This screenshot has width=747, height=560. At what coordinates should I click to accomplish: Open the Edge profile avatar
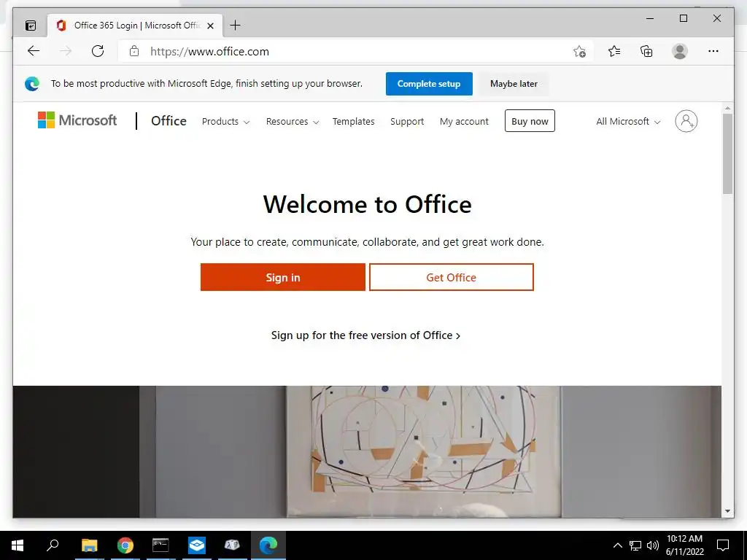tap(680, 51)
